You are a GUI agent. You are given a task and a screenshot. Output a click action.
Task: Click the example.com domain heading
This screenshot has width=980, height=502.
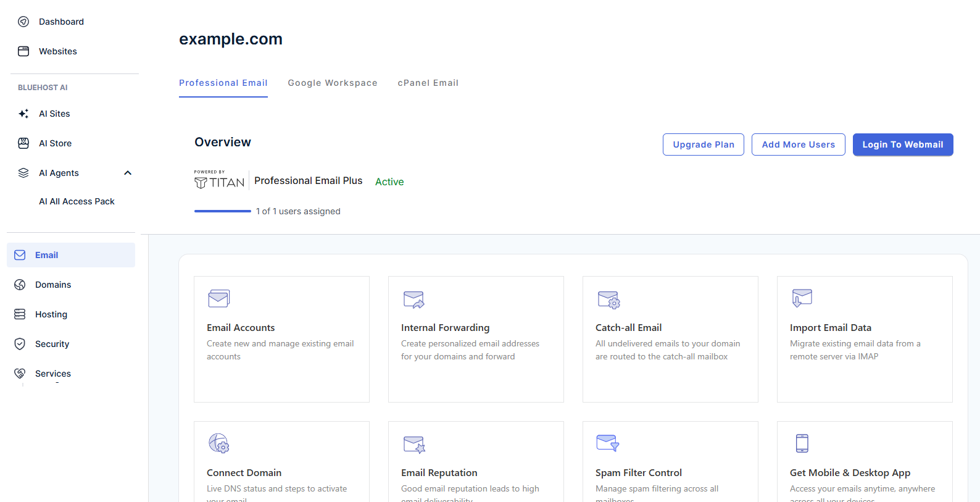231,39
